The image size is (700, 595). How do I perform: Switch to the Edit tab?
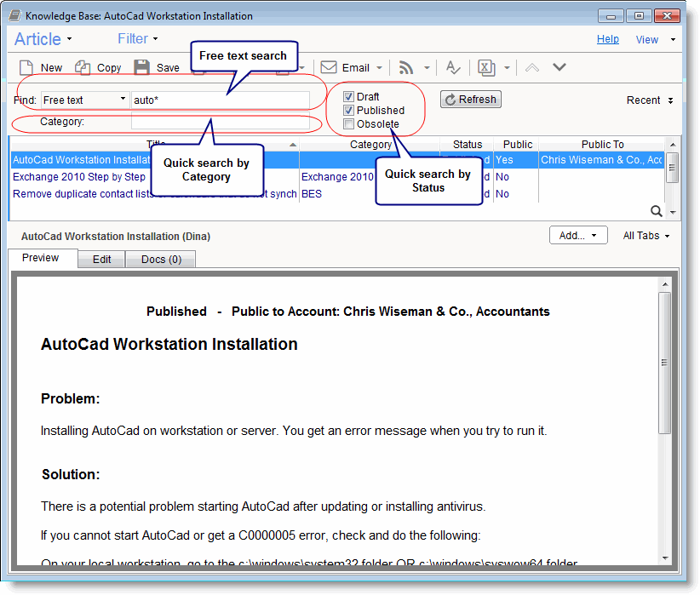(x=101, y=259)
